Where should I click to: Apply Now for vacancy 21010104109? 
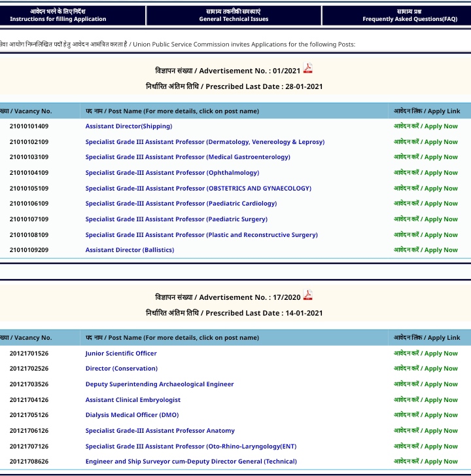pos(426,173)
